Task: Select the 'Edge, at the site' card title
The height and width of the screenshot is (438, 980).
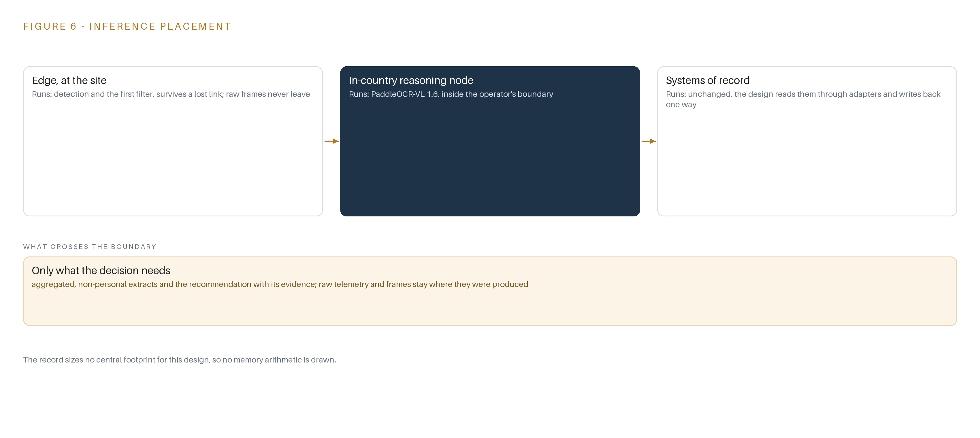Action: click(69, 80)
